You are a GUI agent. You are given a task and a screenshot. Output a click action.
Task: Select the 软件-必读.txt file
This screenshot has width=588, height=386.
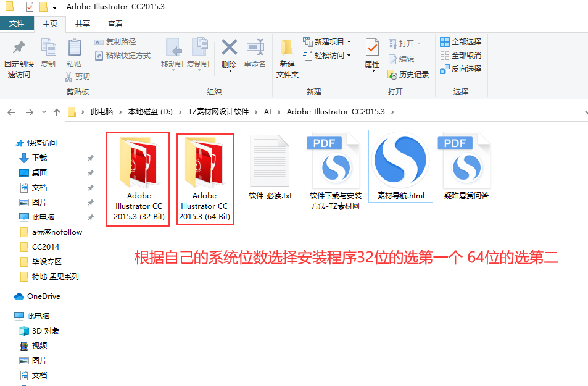click(x=270, y=167)
